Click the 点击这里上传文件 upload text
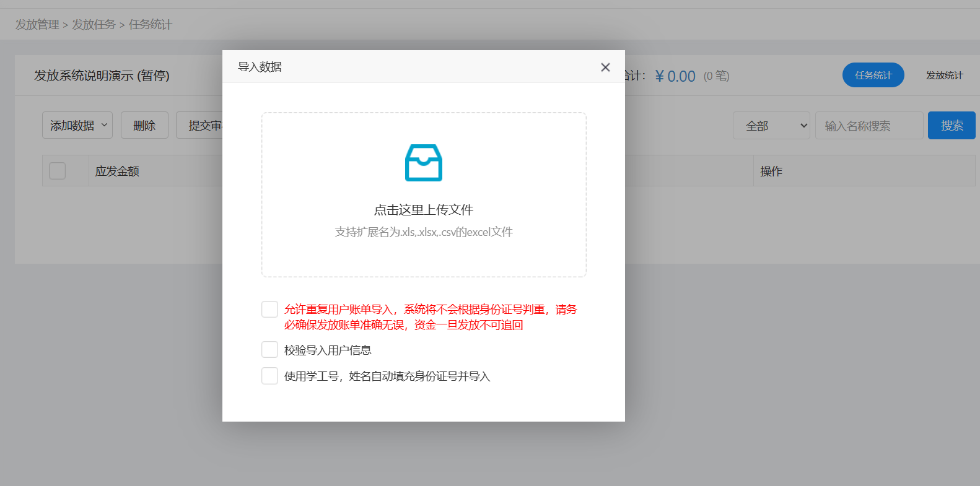The width and height of the screenshot is (980, 486). (423, 210)
